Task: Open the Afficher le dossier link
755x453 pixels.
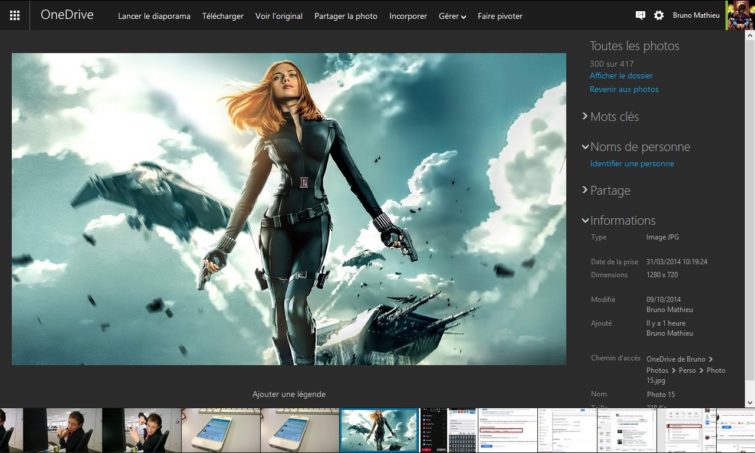Action: (621, 76)
